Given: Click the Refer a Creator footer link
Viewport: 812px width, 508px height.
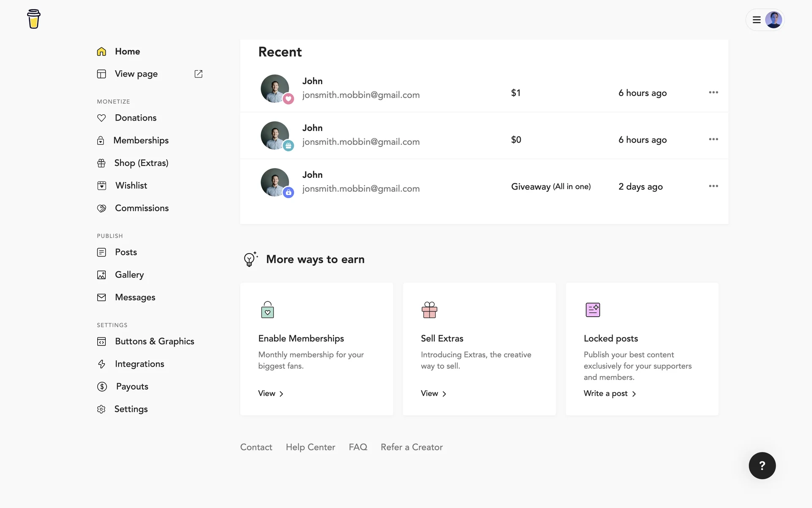Looking at the screenshot, I should (411, 447).
